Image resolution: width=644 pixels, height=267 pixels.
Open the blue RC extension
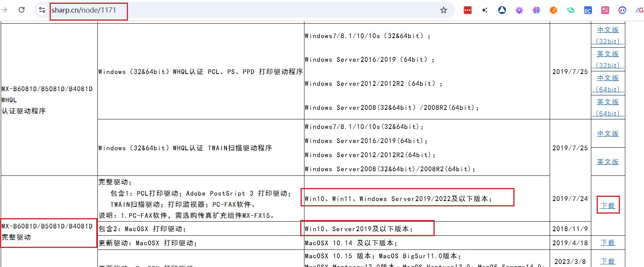coord(588,10)
